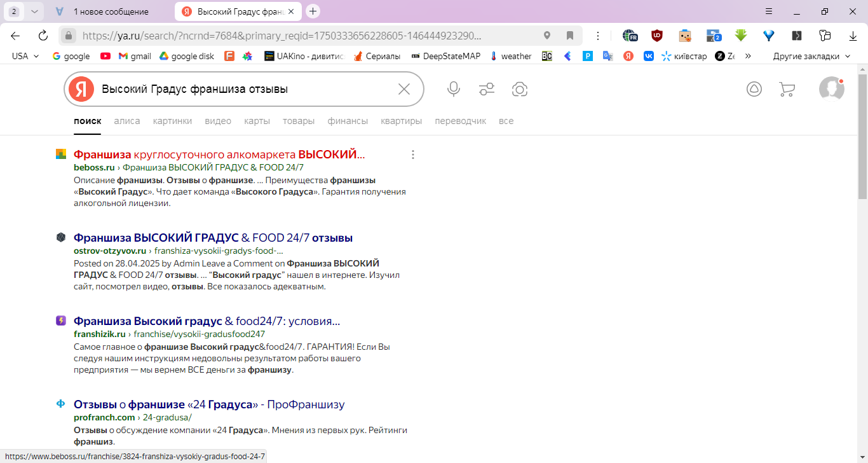Open browser hamburger menu

[x=769, y=11]
